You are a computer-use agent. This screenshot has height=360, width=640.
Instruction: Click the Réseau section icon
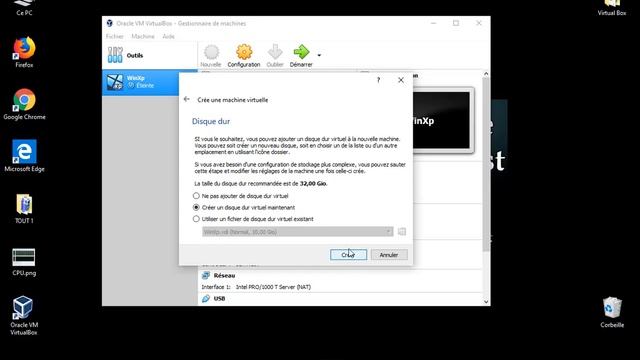206,276
